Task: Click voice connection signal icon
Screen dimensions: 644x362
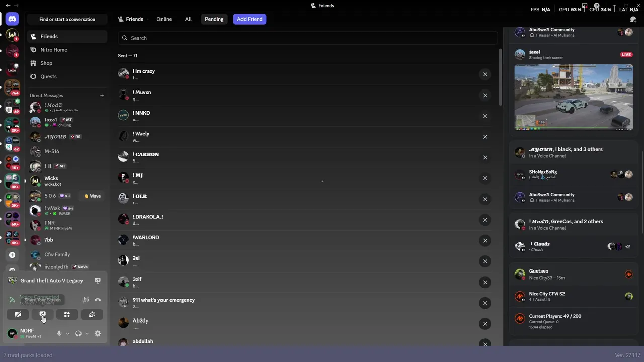Action: coord(12,300)
